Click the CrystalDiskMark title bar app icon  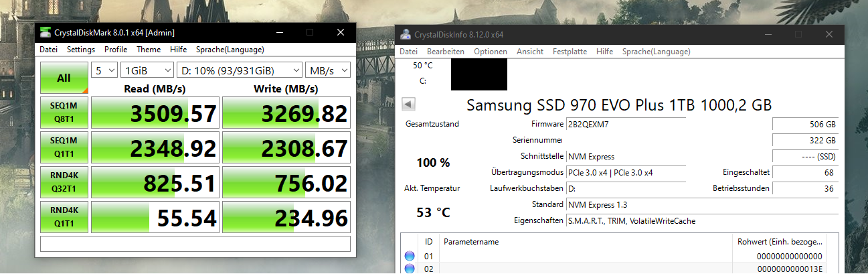pyautogui.click(x=45, y=32)
